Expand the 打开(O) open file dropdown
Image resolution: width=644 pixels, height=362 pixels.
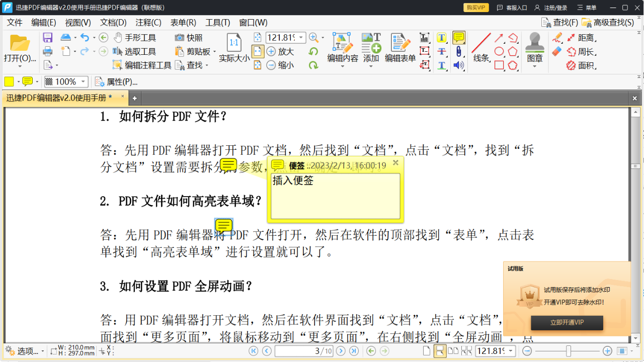pos(19,66)
